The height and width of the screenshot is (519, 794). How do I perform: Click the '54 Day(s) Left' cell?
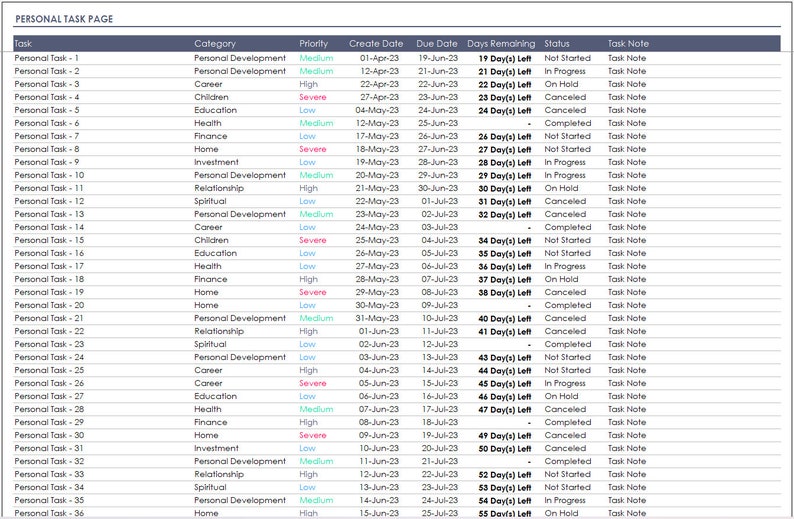(505, 501)
